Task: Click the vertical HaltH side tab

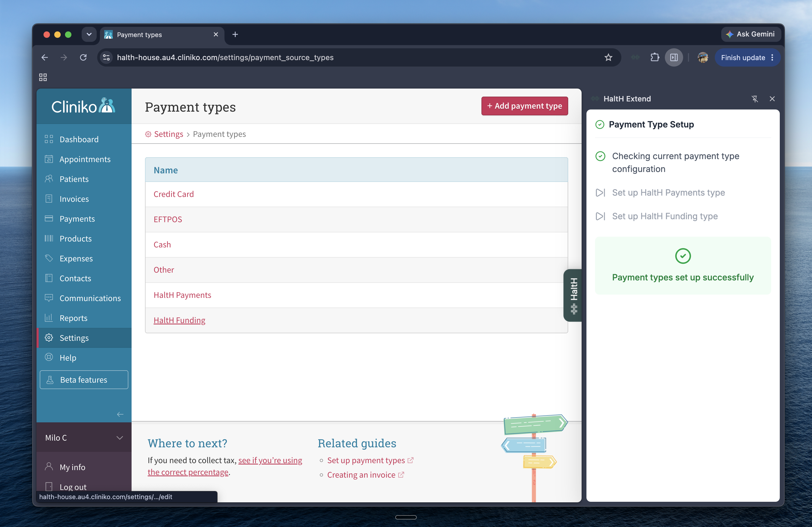Action: [573, 295]
